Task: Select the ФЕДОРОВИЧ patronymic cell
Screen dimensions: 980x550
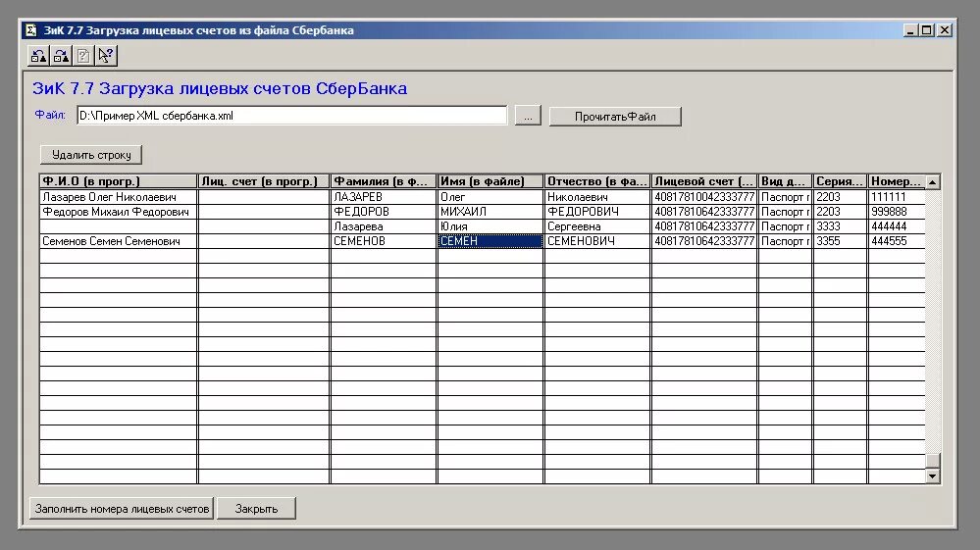Action: click(596, 212)
